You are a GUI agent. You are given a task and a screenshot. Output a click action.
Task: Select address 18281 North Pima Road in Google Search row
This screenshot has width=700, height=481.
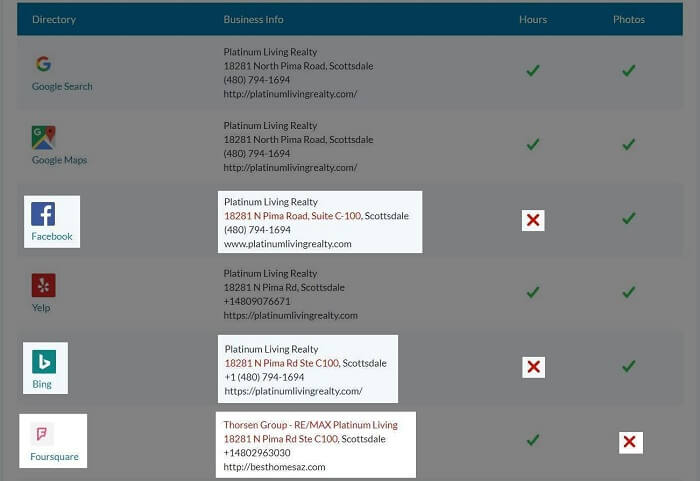(275, 66)
